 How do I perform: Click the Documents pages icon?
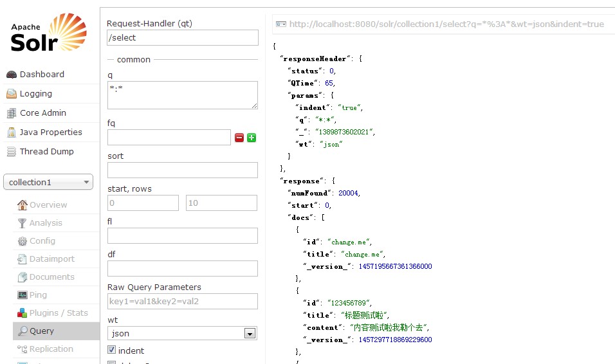pos(23,277)
